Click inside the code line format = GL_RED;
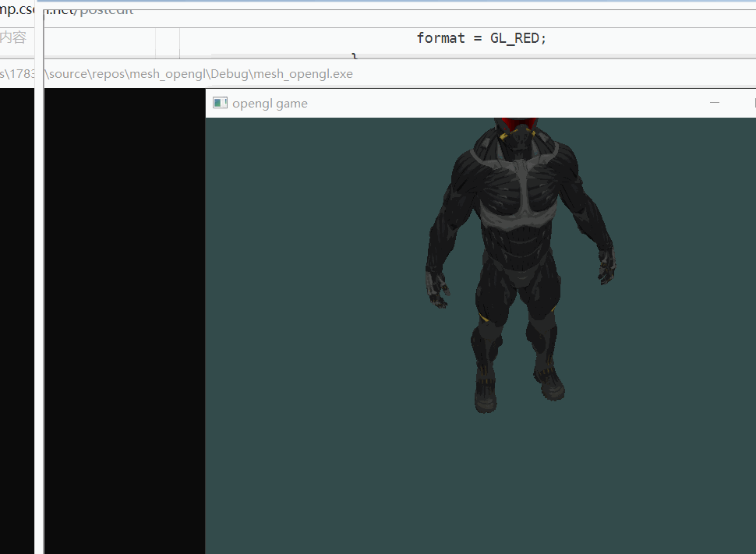 tap(479, 37)
